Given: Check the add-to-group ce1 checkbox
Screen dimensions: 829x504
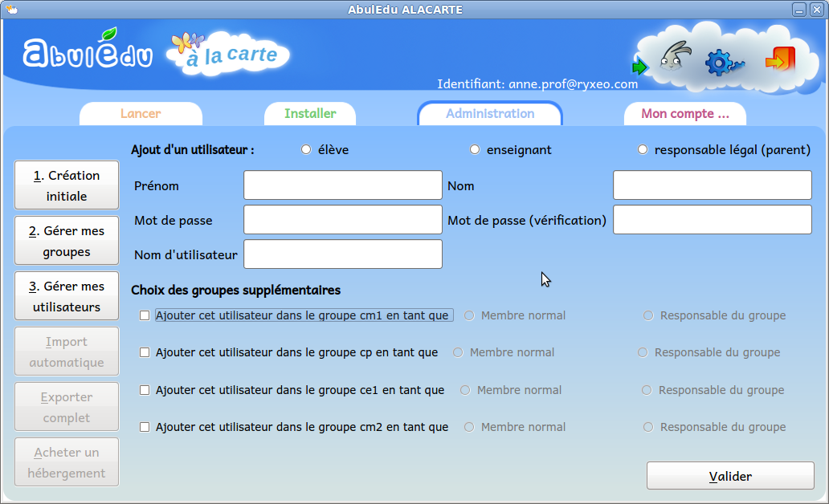Looking at the screenshot, I should point(145,390).
